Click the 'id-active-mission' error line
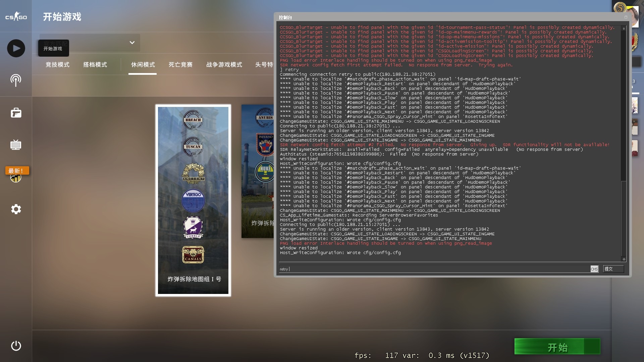The width and height of the screenshot is (644, 362). [x=436, y=46]
